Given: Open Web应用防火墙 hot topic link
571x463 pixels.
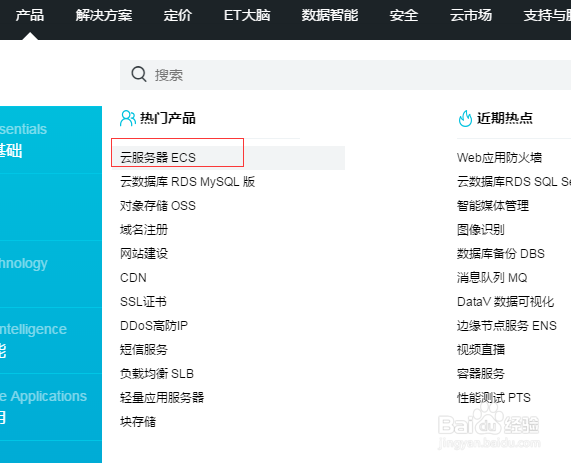Looking at the screenshot, I should point(499,157).
